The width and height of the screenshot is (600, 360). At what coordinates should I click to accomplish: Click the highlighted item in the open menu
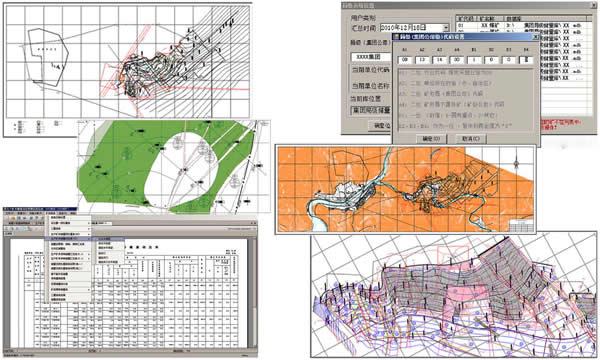pos(69,238)
